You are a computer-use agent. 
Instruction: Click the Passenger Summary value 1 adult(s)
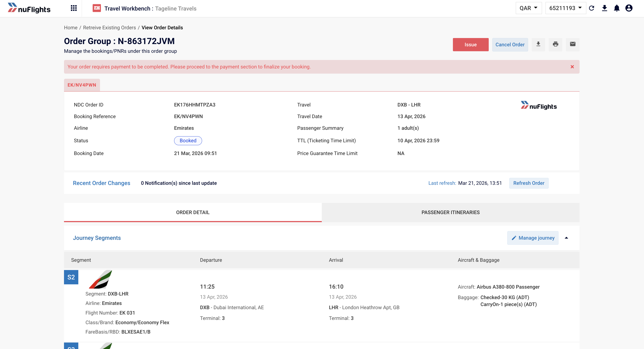tap(408, 128)
